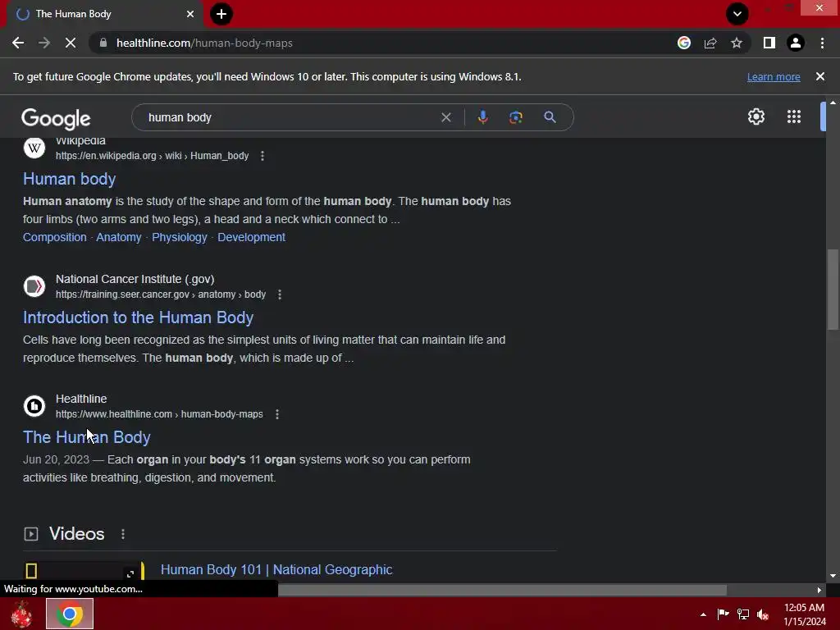This screenshot has height=630, width=840.
Task: Open Chrome three-dot menu
Action: (822, 43)
